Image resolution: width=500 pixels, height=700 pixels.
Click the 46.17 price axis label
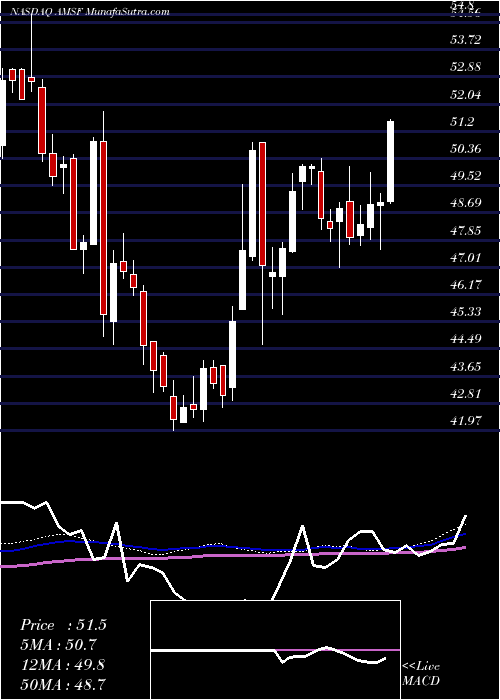coord(466,284)
